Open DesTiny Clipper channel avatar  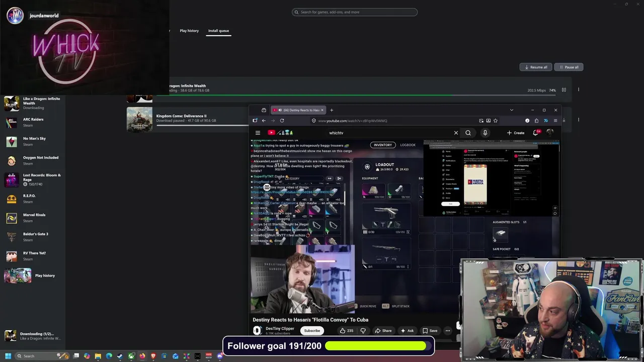tap(257, 330)
